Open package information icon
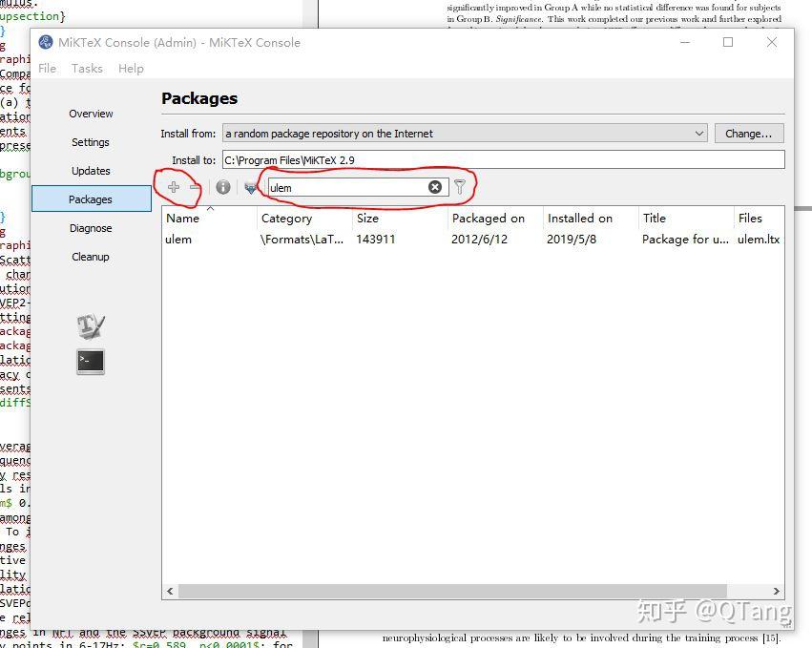Viewport: 812px width, 648px height. pyautogui.click(x=223, y=187)
